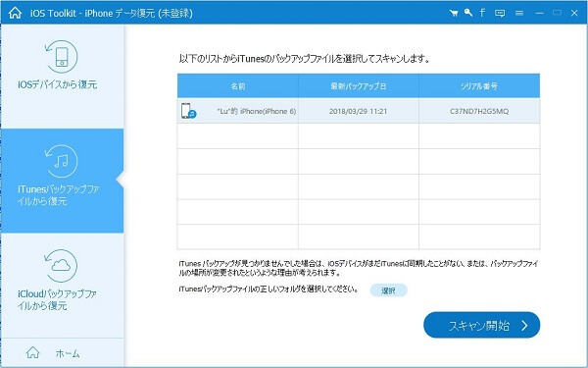Viewport: 588px width, 368px height.
Task: Click the 名前 column header
Action: (x=238, y=86)
